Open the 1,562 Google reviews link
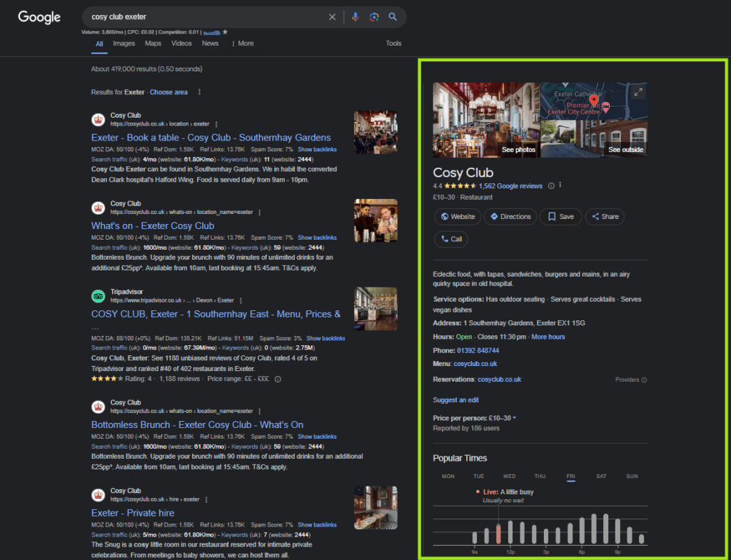 click(x=510, y=185)
